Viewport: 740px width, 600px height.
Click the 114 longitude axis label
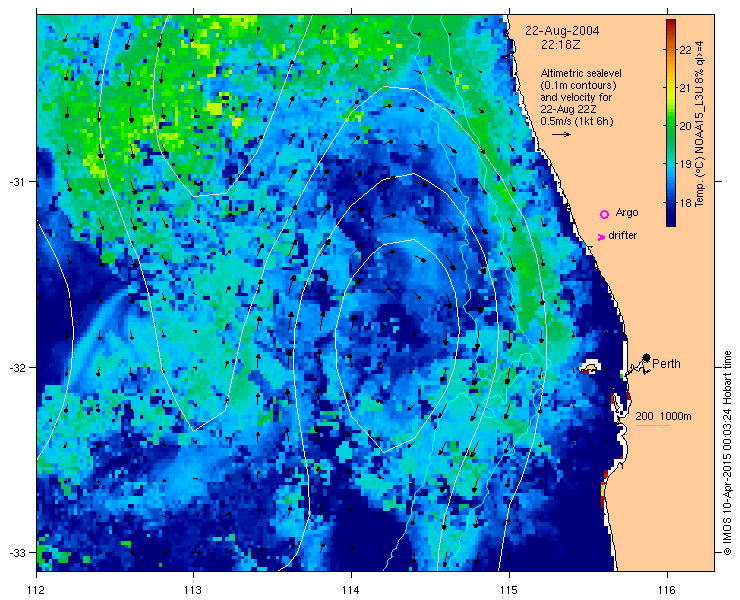tap(351, 590)
